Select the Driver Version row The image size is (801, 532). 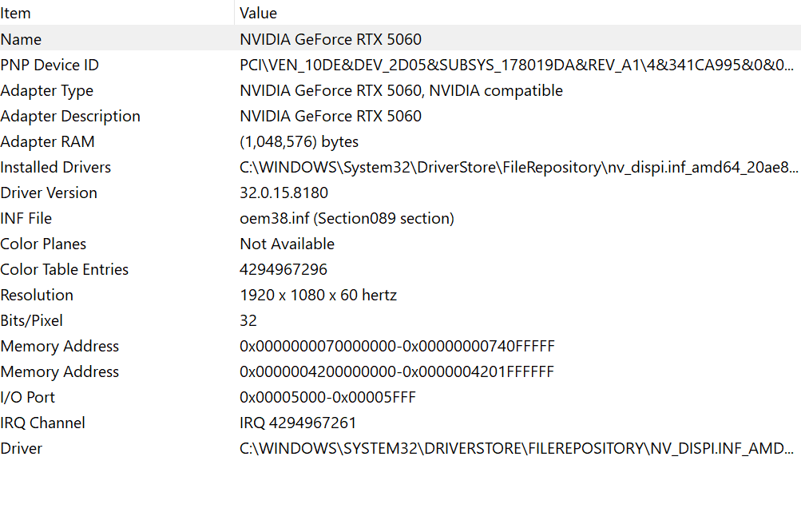[49, 193]
